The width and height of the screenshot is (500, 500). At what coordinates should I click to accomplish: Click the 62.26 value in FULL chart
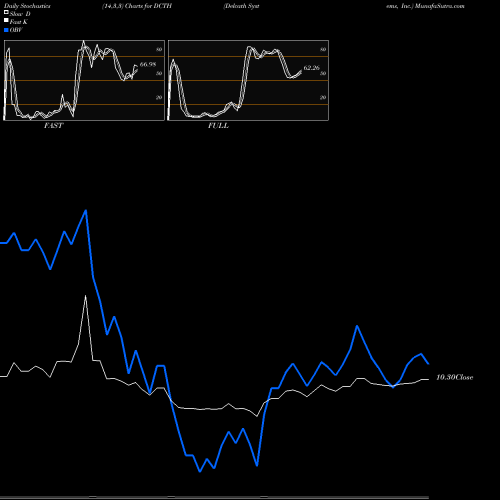tap(312, 68)
